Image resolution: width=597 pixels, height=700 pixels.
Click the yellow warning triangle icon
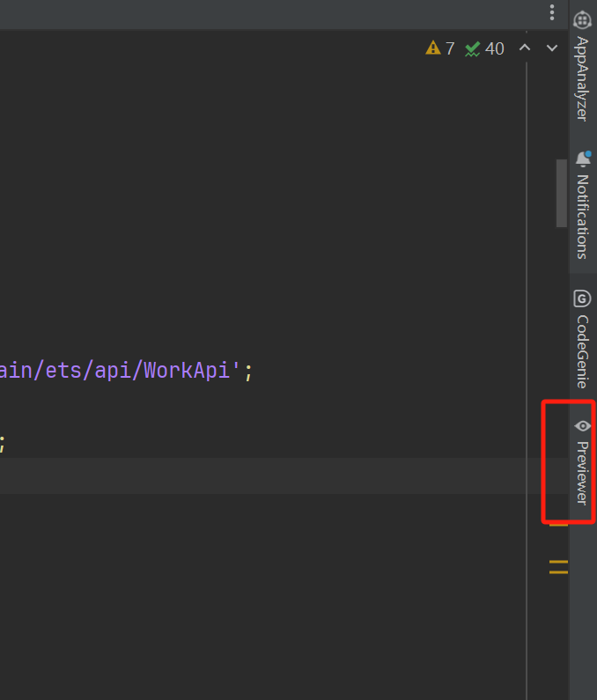point(432,48)
